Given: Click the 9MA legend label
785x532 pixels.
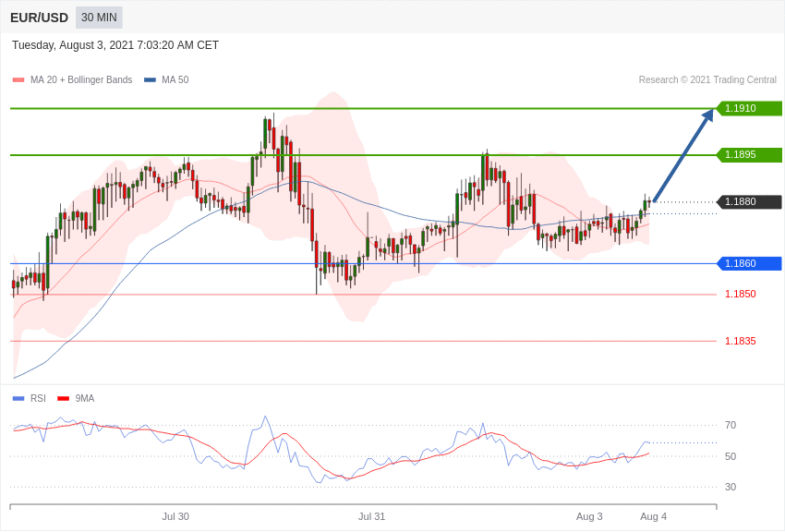Looking at the screenshot, I should (x=85, y=399).
